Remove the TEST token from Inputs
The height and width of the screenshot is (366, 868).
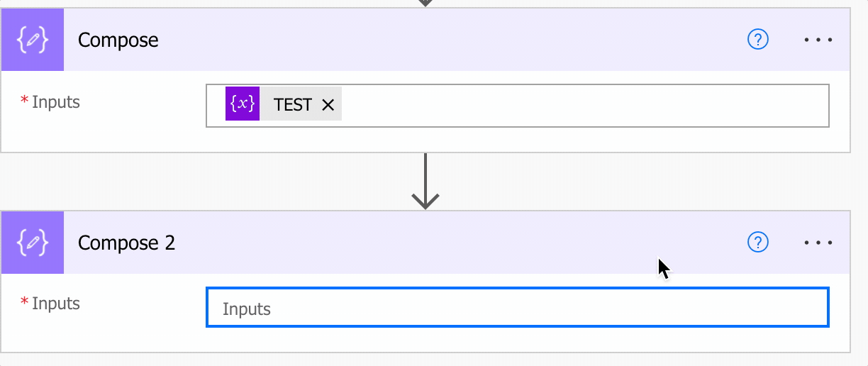click(x=328, y=105)
